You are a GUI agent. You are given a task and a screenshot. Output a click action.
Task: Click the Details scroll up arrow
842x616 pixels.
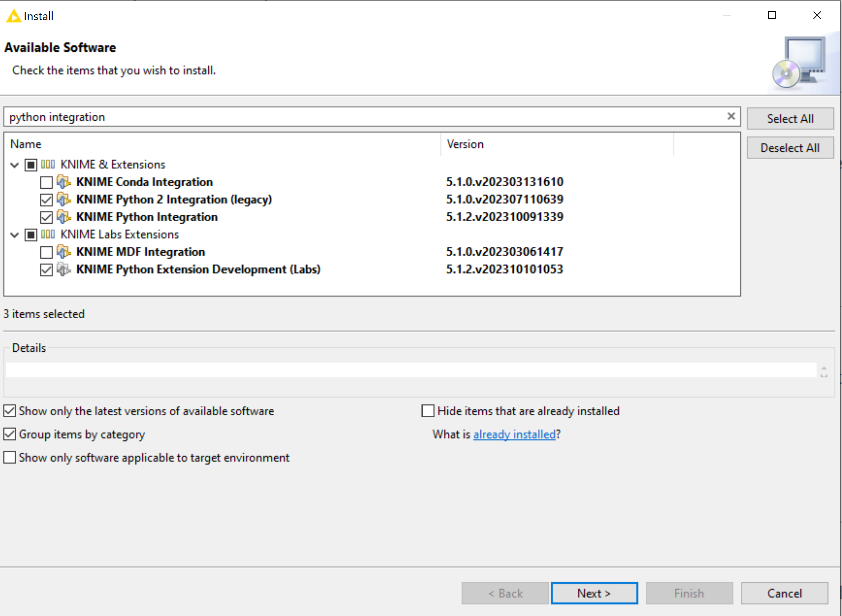[824, 368]
